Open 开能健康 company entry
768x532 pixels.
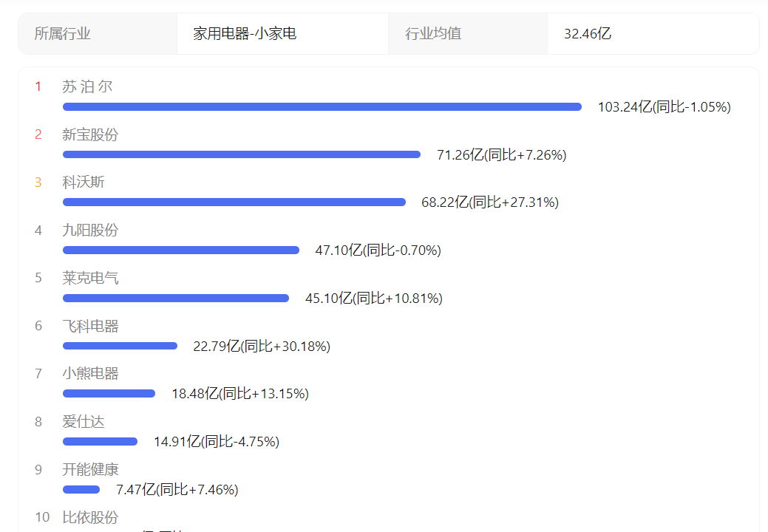[90, 469]
